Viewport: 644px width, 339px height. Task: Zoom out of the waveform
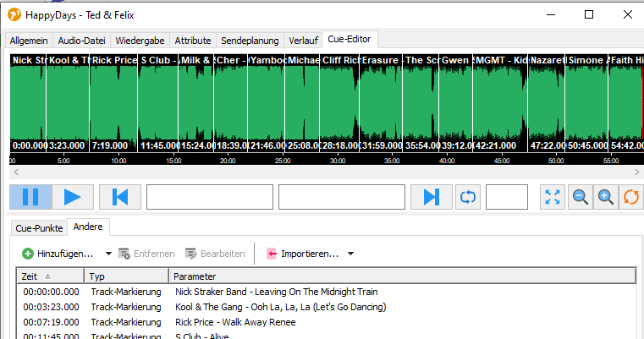coord(581,197)
